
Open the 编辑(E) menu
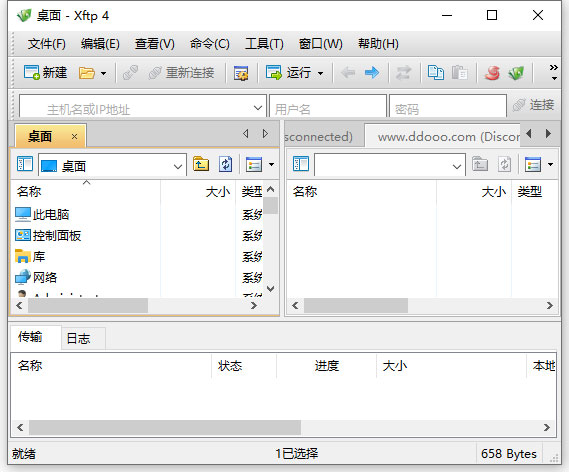point(100,44)
